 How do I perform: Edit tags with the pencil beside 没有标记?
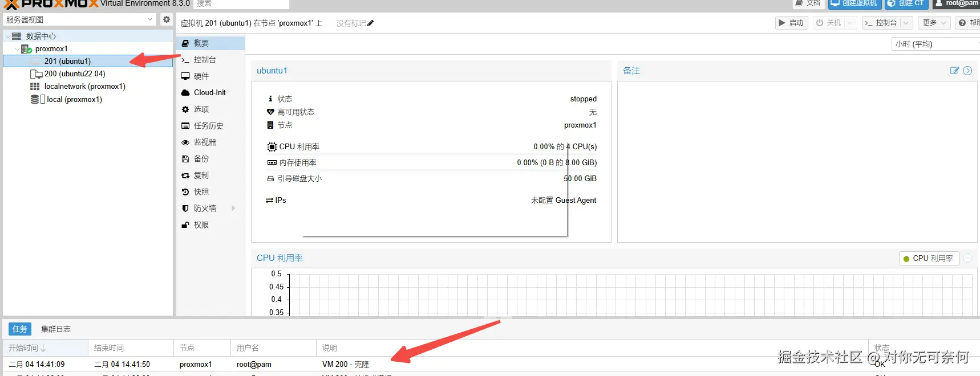point(371,23)
